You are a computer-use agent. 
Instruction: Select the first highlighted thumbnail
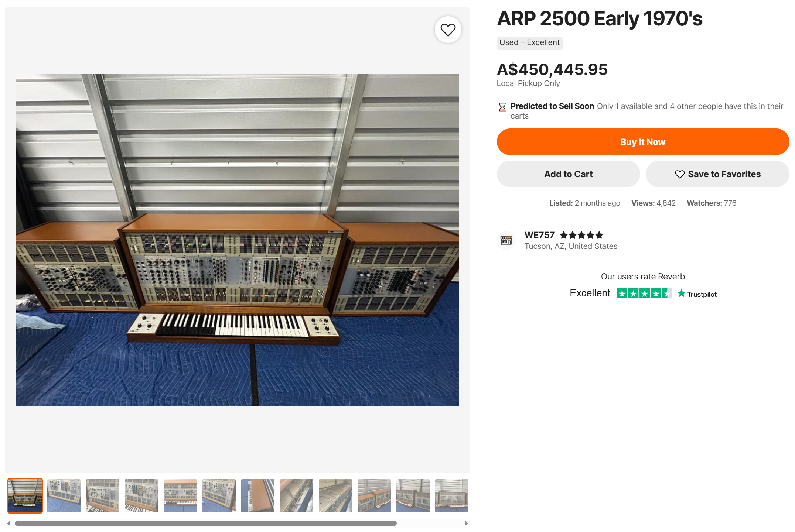point(25,495)
